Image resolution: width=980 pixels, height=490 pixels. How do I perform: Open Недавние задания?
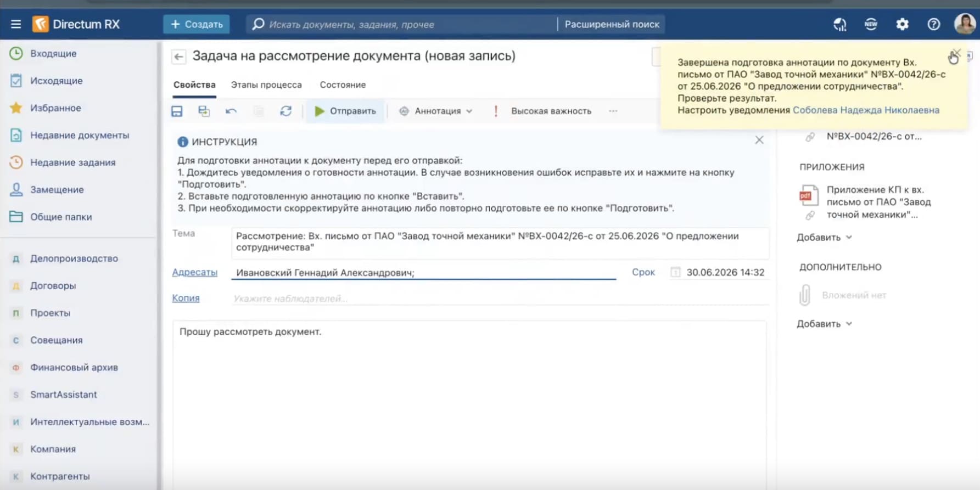pos(72,163)
